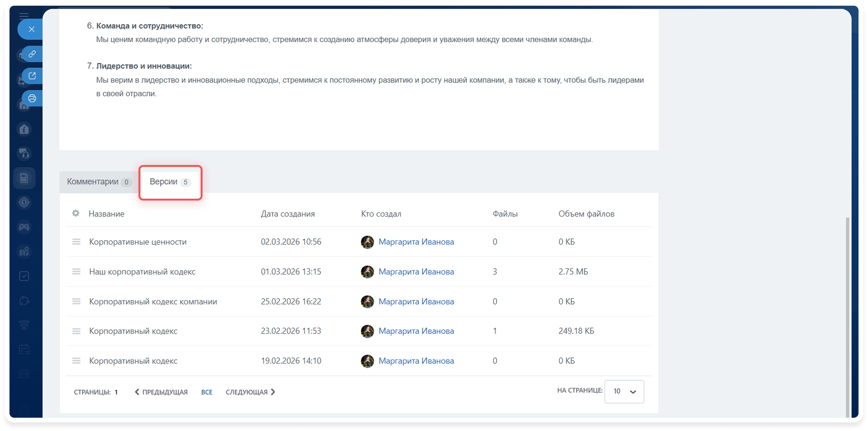The image size is (868, 431).
Task: Open the map marker sidebar icon
Action: 24,252
